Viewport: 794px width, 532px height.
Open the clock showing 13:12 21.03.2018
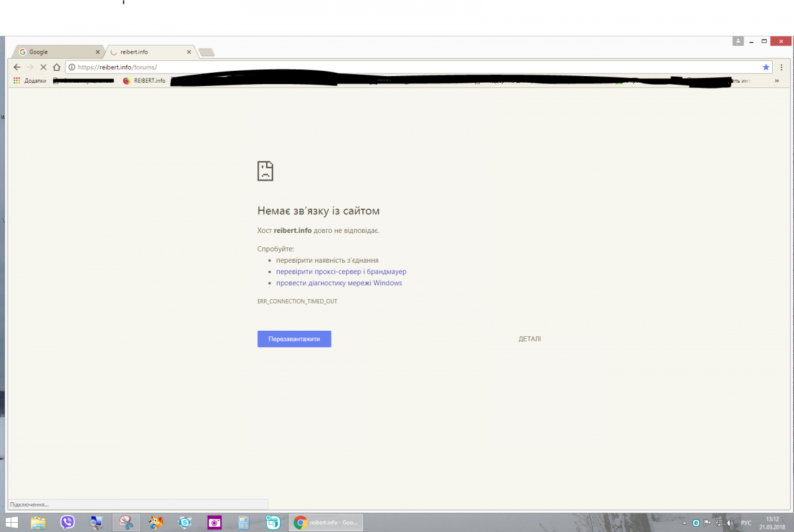click(772, 523)
